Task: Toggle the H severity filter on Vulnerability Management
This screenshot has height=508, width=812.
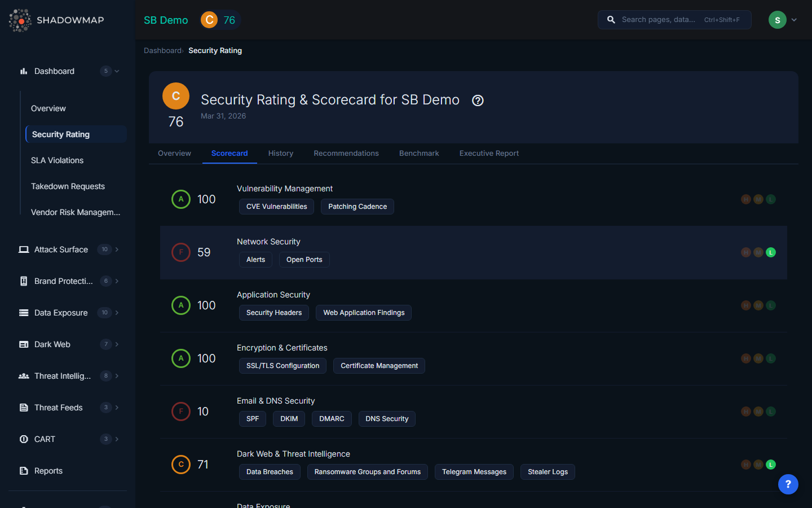Action: (x=746, y=199)
